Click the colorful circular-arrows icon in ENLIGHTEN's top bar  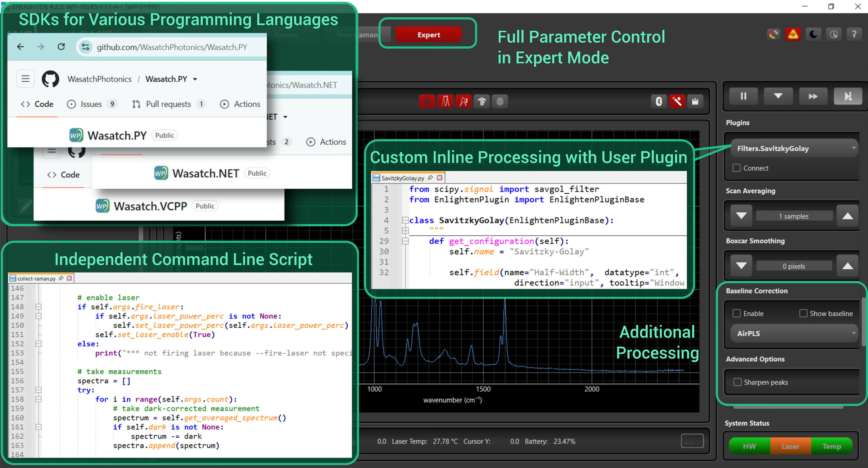coord(773,35)
